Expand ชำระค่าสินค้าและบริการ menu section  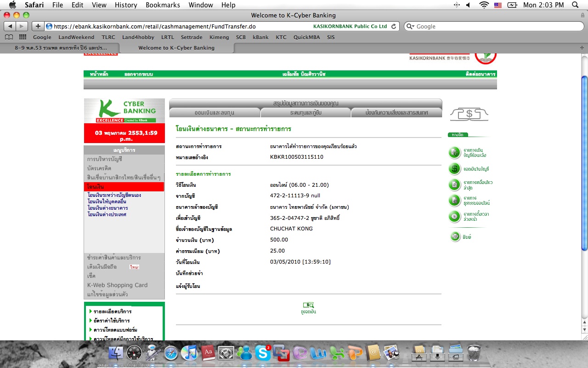coord(114,258)
